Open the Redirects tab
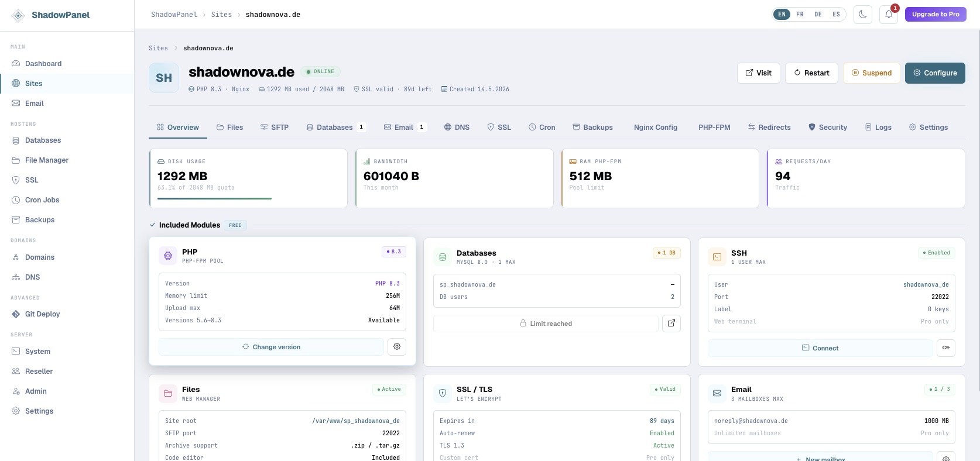Image resolution: width=980 pixels, height=461 pixels. click(769, 128)
